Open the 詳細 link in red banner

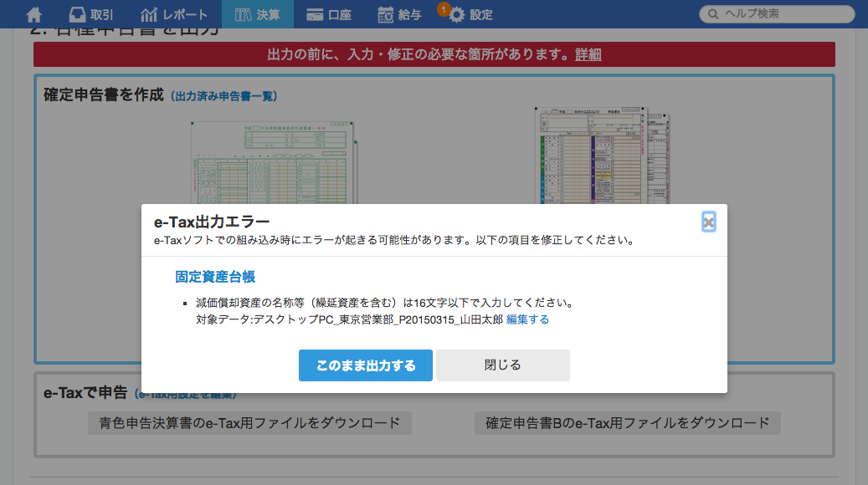pos(588,54)
